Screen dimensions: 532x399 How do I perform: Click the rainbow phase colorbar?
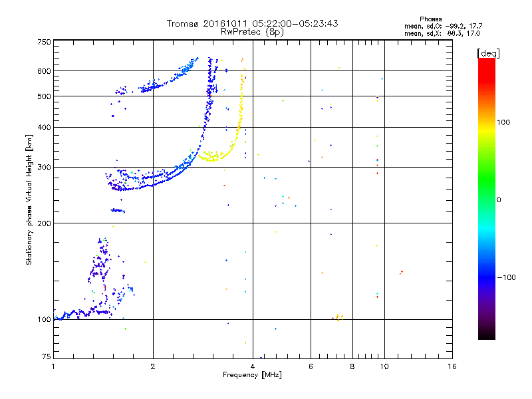click(x=487, y=198)
